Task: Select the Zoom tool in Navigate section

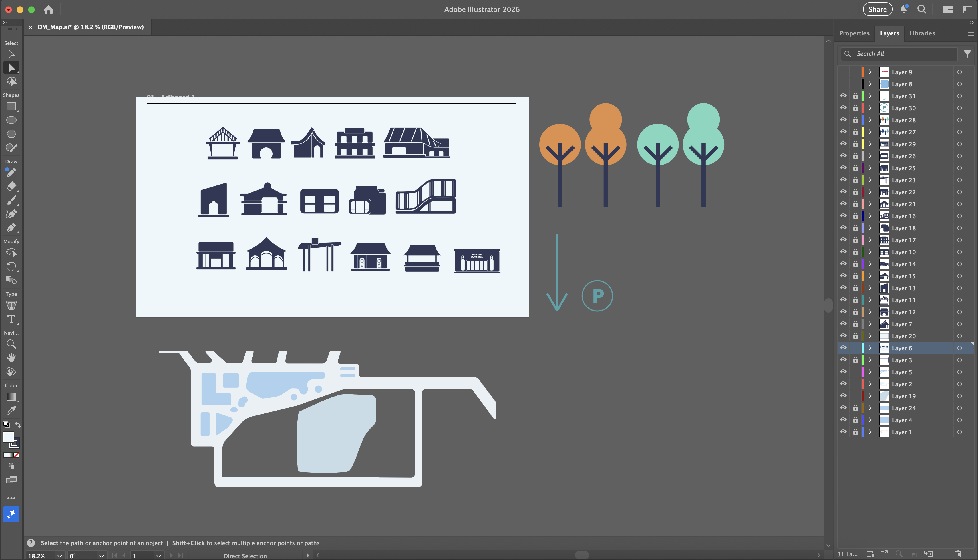Action: click(11, 344)
